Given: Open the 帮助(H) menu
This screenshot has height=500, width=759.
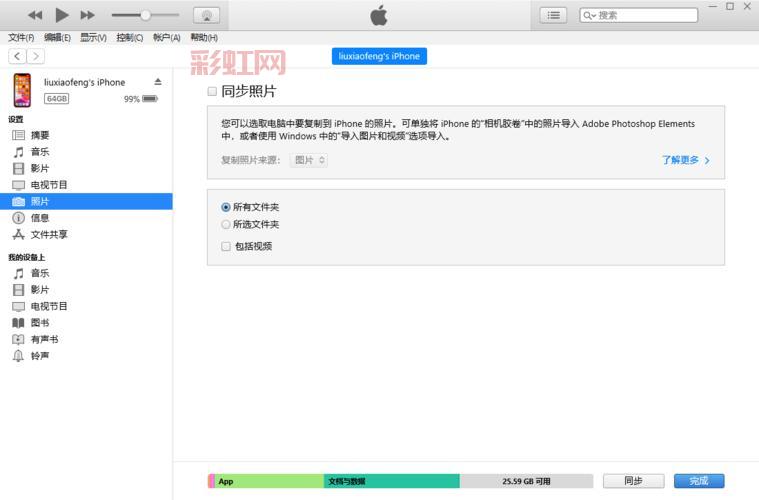Looking at the screenshot, I should click(204, 37).
